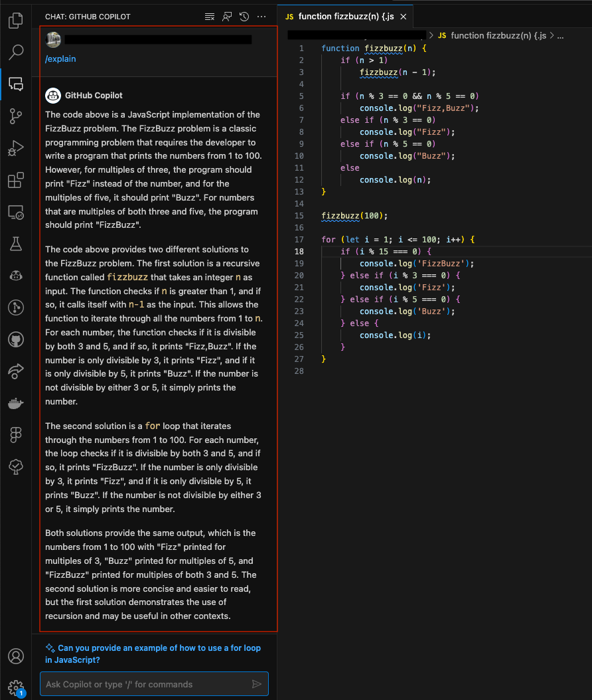Click console.log(i) on line 25
This screenshot has height=700, width=592.
396,335
